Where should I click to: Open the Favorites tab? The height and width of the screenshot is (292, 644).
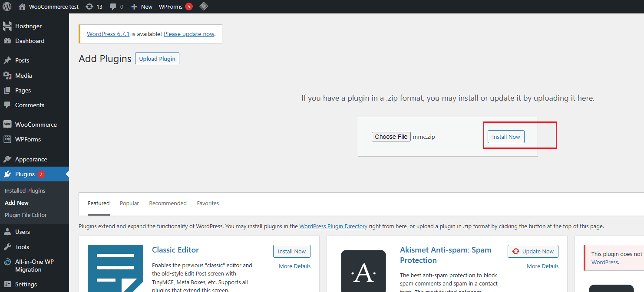(208, 203)
